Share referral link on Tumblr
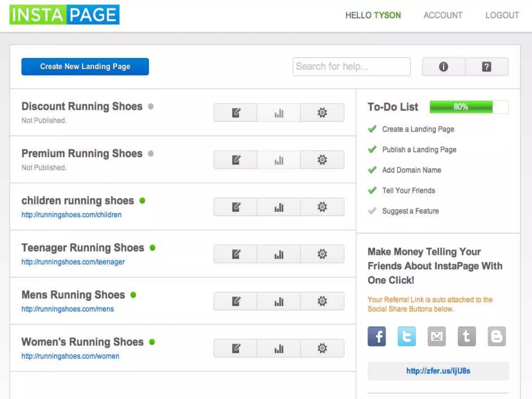Image resolution: width=532 pixels, height=399 pixels. click(467, 336)
